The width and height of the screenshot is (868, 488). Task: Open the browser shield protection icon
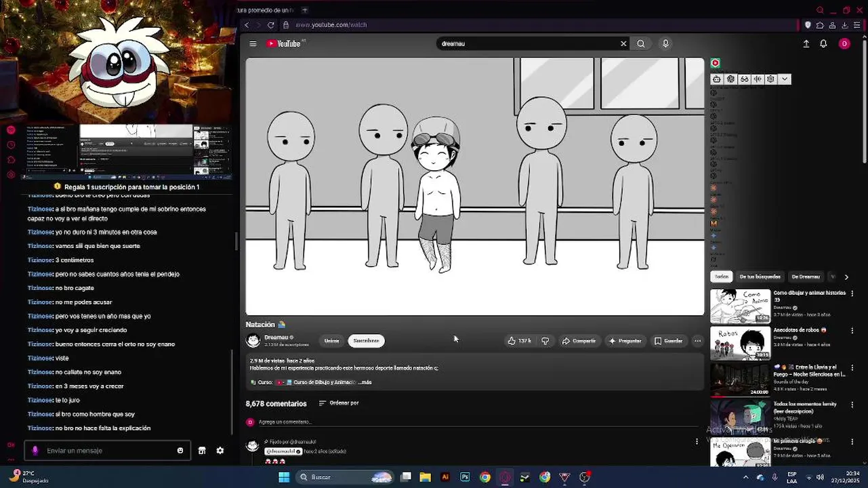coord(808,25)
